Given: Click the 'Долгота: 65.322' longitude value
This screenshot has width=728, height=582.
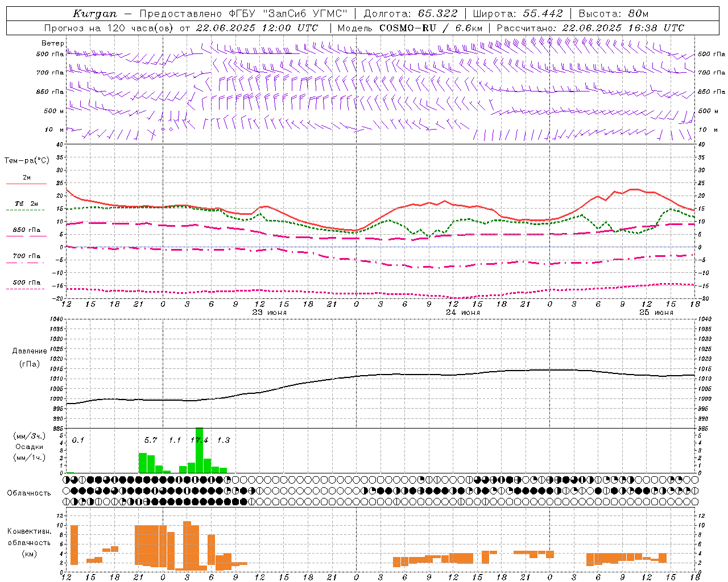Looking at the screenshot, I should tap(410, 14).
